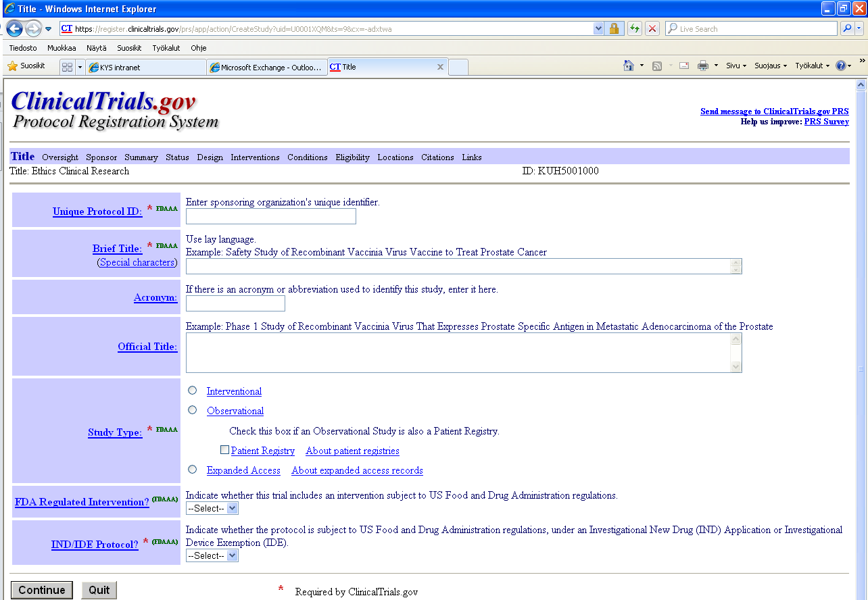Refresh the page with the green arrows icon
The height and width of the screenshot is (600, 868).
pos(635,29)
